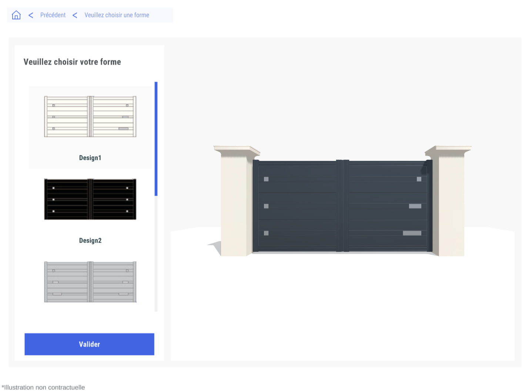Click the Design1 label text
The height and width of the screenshot is (392, 532).
pos(90,158)
